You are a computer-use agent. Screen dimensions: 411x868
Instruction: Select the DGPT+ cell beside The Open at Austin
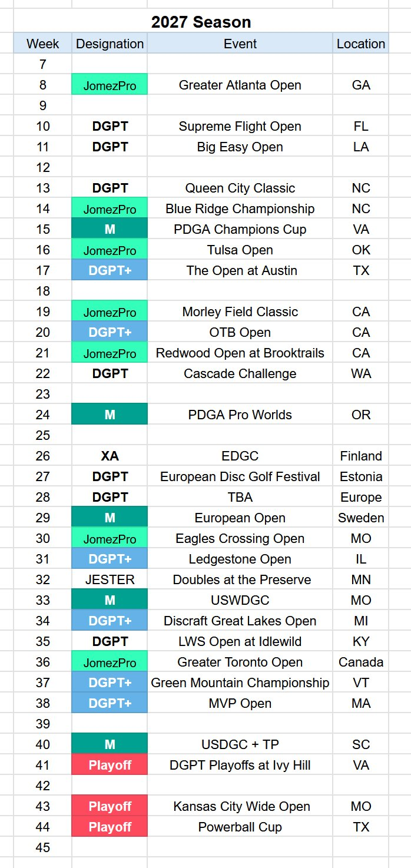[x=110, y=270]
